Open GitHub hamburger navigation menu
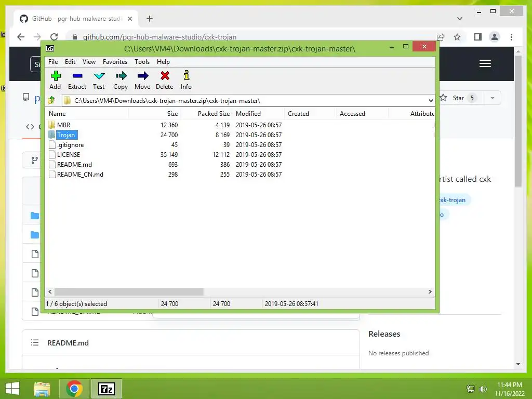Viewport: 532px width, 399px height. click(485, 63)
